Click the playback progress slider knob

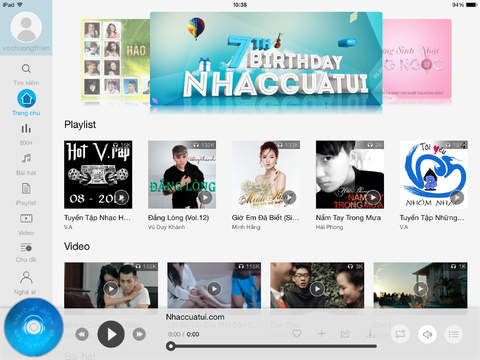point(171,346)
